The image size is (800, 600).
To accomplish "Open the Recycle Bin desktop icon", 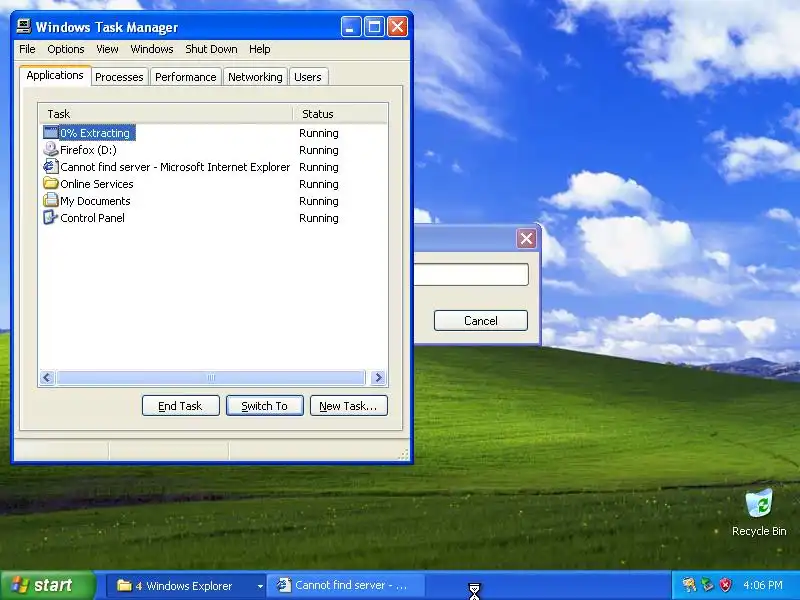I will [x=759, y=503].
